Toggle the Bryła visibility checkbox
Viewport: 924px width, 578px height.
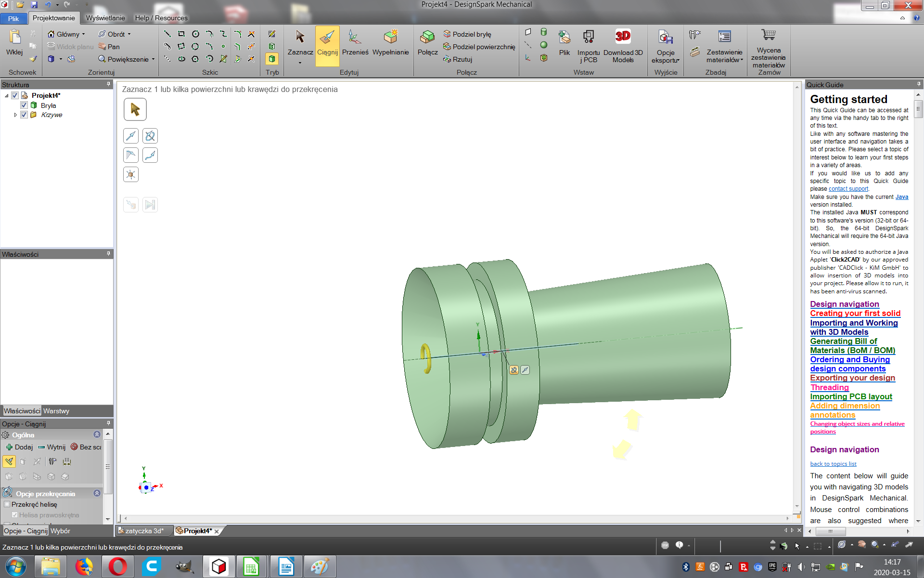pyautogui.click(x=24, y=105)
